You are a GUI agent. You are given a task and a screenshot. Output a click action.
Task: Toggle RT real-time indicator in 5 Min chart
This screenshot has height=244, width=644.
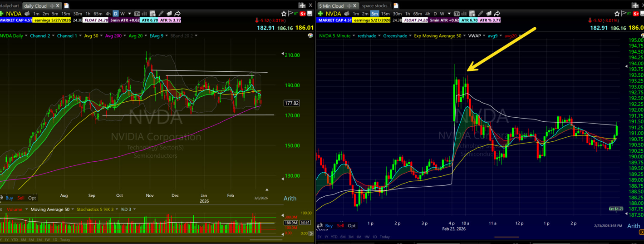[629, 14]
